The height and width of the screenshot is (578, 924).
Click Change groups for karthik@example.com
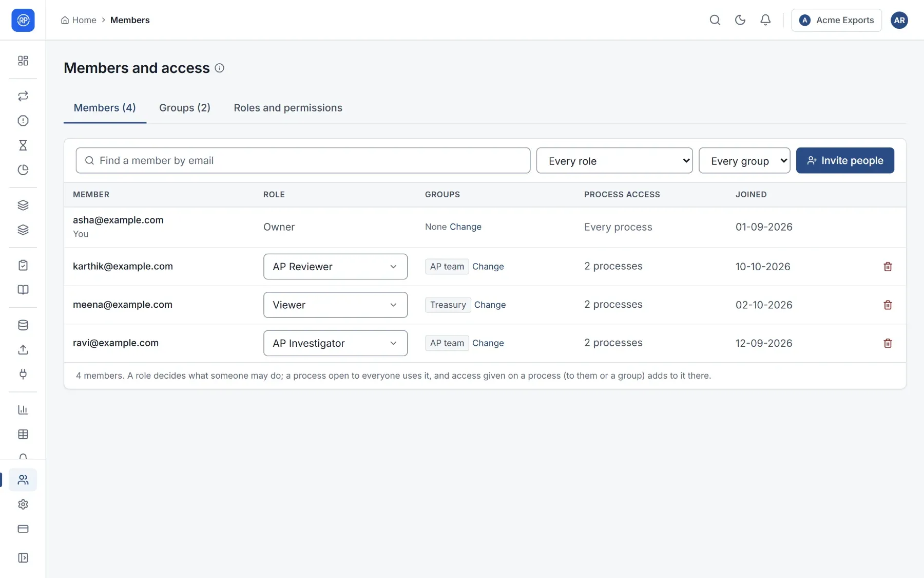pos(488,267)
